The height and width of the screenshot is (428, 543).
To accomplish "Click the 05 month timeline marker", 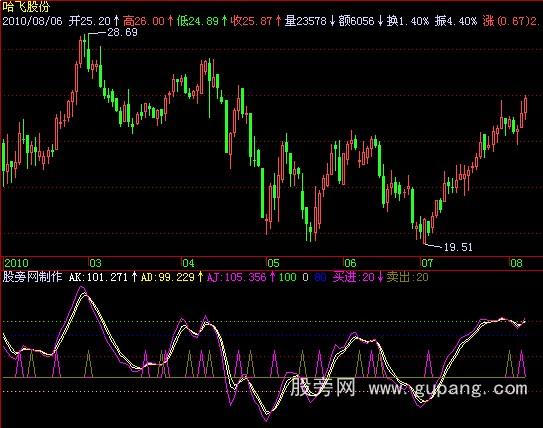I will [273, 263].
